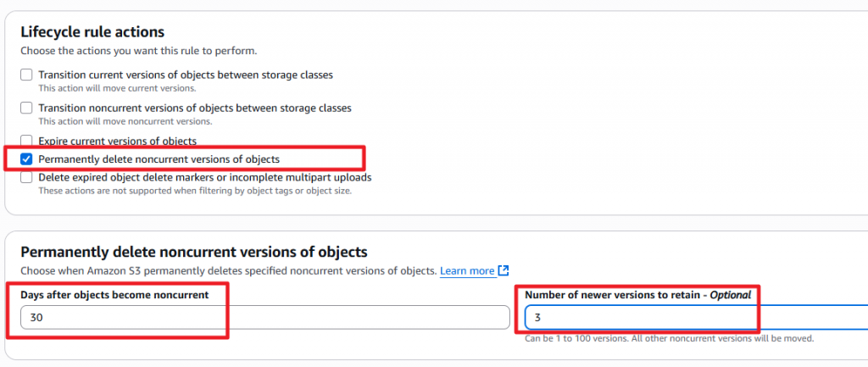Click the 'Permanently delete noncurrent versions of objects' section heading
This screenshot has width=868, height=367.
194,252
